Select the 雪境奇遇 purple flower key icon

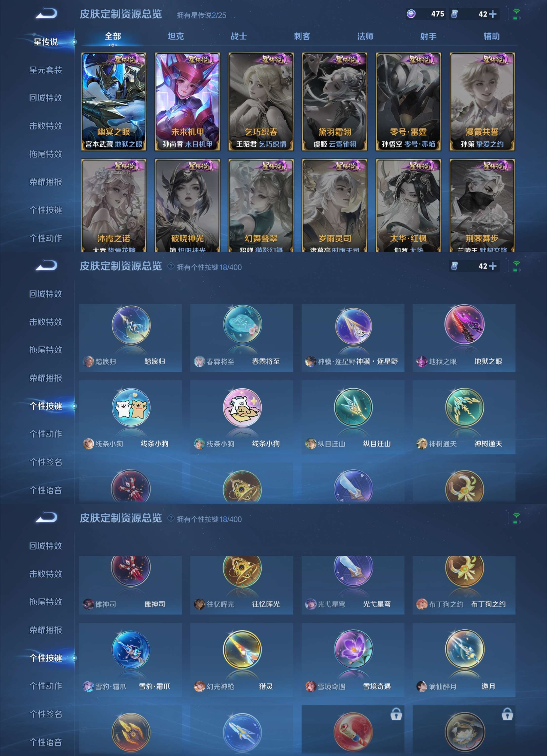353,649
